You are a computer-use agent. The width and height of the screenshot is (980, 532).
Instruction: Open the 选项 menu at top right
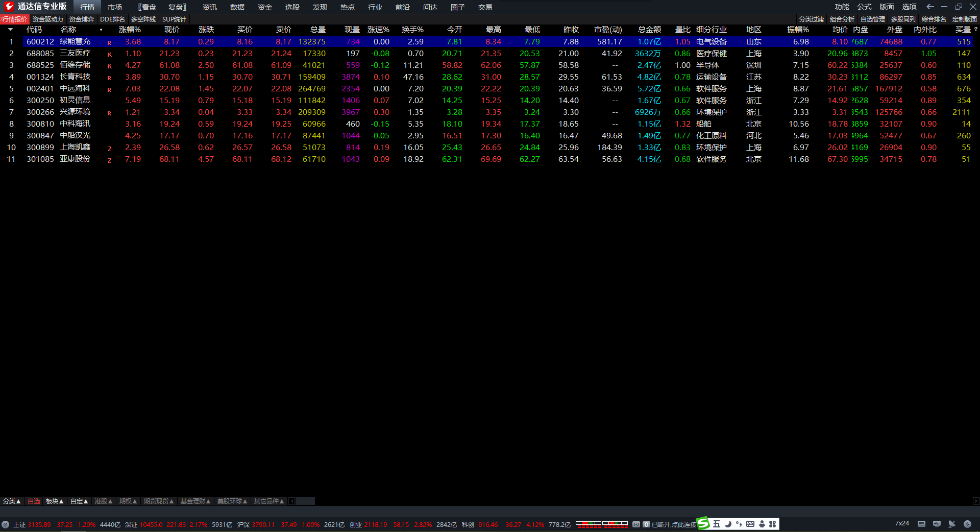coord(910,7)
